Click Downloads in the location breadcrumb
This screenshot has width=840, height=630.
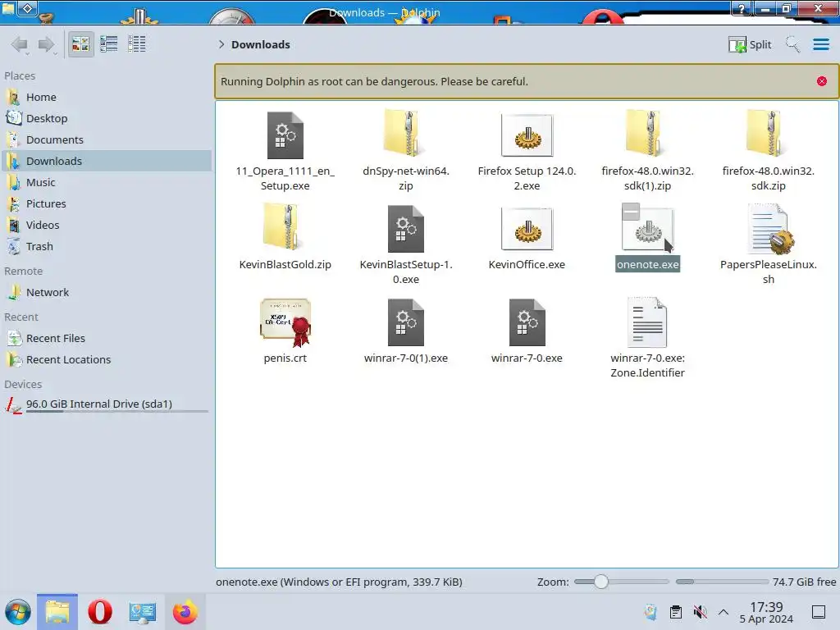click(261, 44)
